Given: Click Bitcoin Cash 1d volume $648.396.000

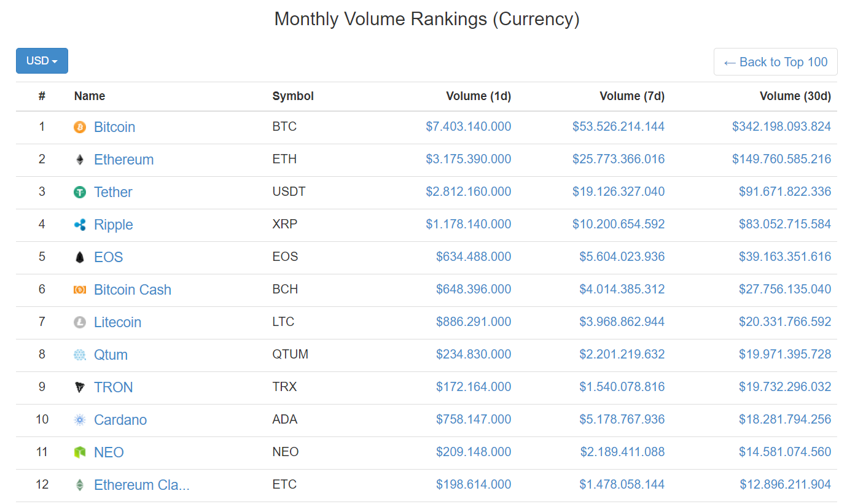Looking at the screenshot, I should (474, 289).
